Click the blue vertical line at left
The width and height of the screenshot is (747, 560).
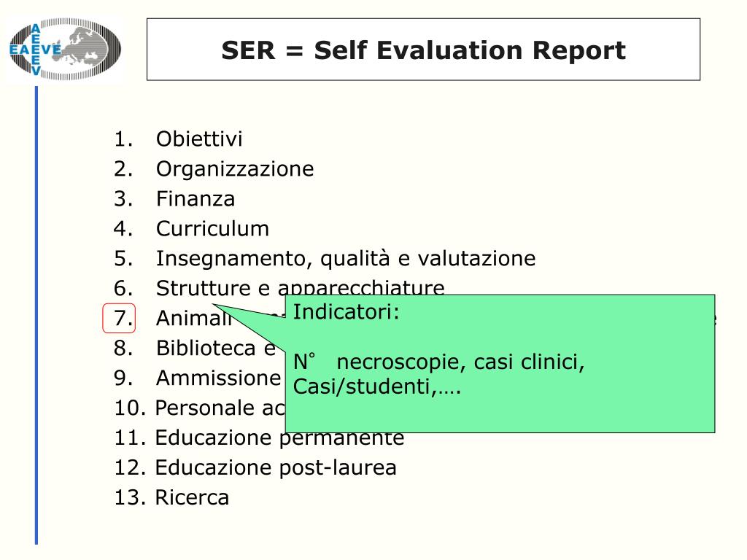(36, 315)
